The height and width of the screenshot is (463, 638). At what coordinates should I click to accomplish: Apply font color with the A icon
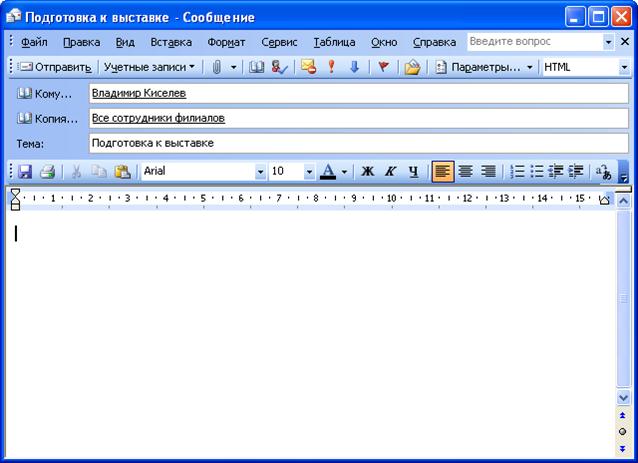(x=328, y=171)
